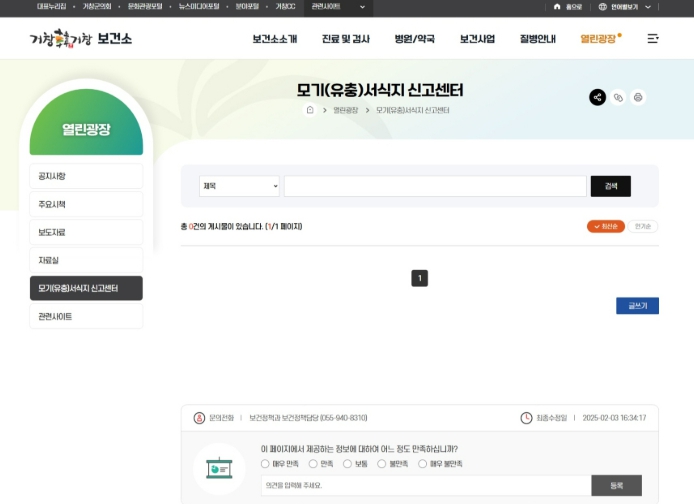694x504 pixels.
Task: Click the blue 글쓰기 button
Action: pos(637,306)
